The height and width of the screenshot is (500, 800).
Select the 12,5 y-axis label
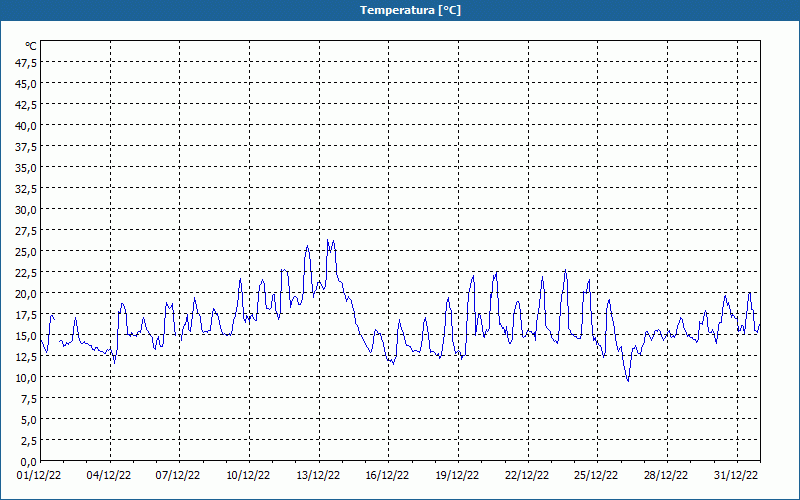click(x=27, y=357)
